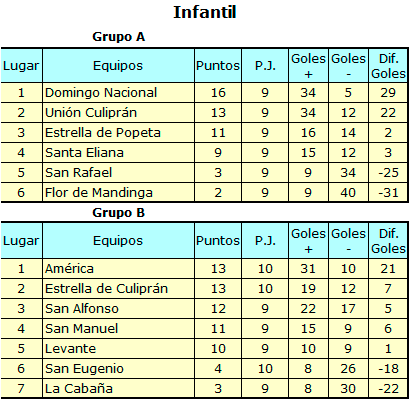The image size is (409, 399).
Task: Select San Eugenio team cell
Action: click(x=118, y=369)
